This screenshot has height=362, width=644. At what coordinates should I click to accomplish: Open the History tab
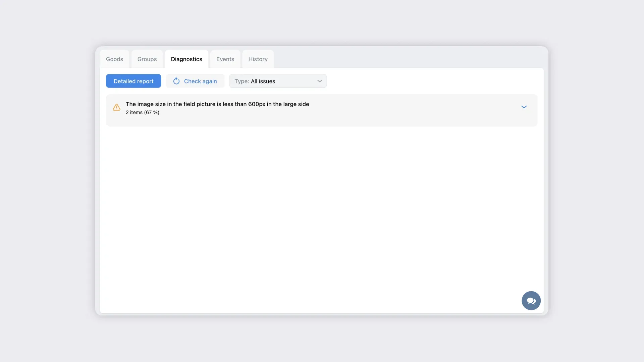pyautogui.click(x=258, y=59)
